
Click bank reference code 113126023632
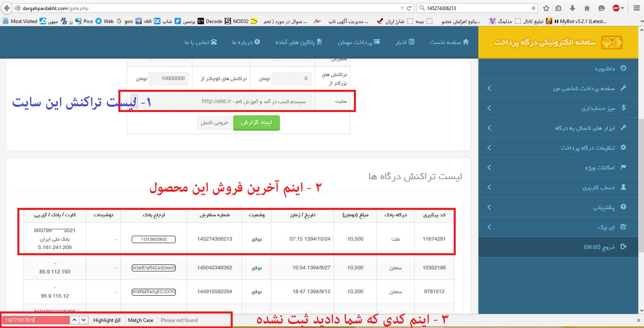pyautogui.click(x=154, y=239)
